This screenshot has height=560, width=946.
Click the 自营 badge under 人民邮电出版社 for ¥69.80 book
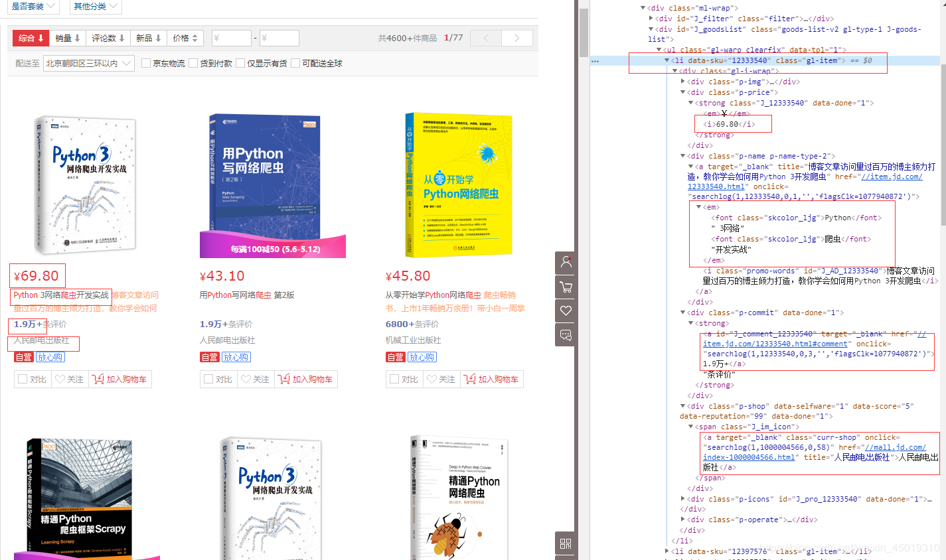click(23, 357)
